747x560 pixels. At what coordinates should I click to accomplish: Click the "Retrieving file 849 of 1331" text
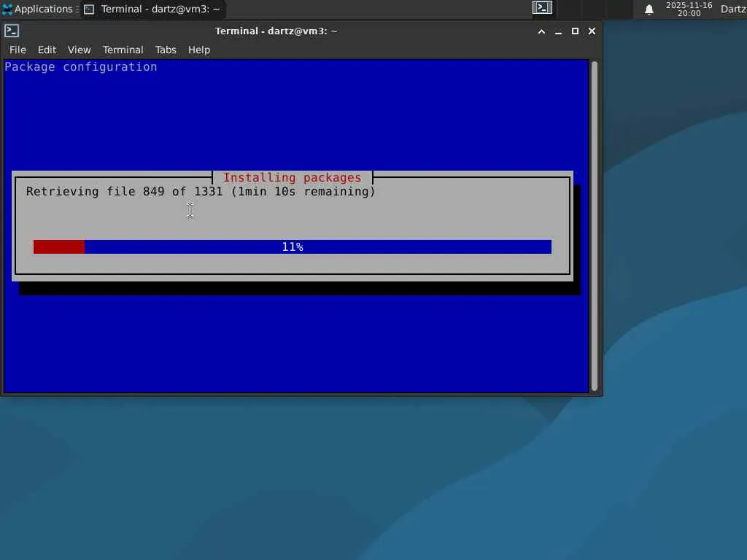(x=124, y=192)
